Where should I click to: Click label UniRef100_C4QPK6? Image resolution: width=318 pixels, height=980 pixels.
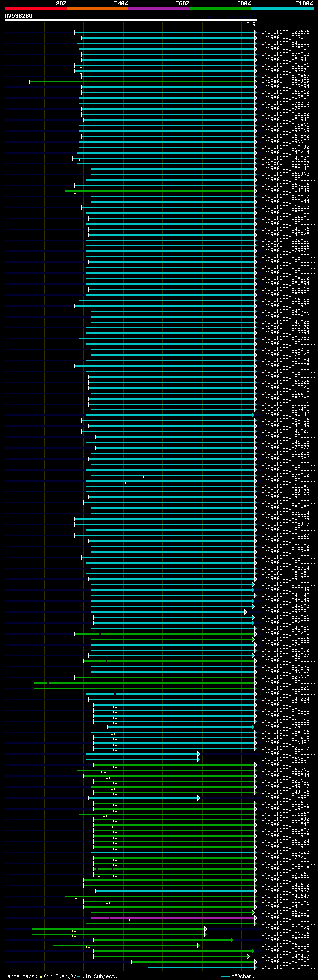click(x=285, y=229)
